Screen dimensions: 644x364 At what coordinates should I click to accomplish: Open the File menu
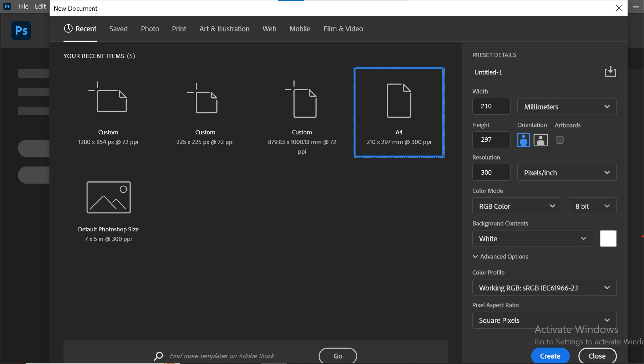(x=24, y=6)
